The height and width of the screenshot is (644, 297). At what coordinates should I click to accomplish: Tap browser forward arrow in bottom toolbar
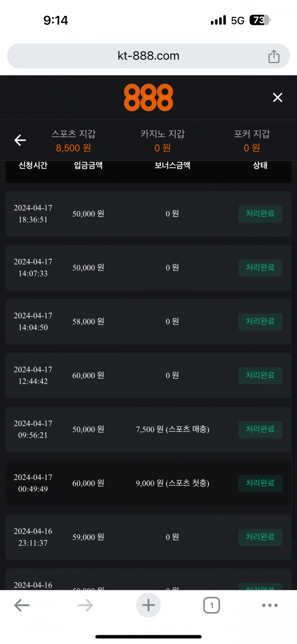85,605
